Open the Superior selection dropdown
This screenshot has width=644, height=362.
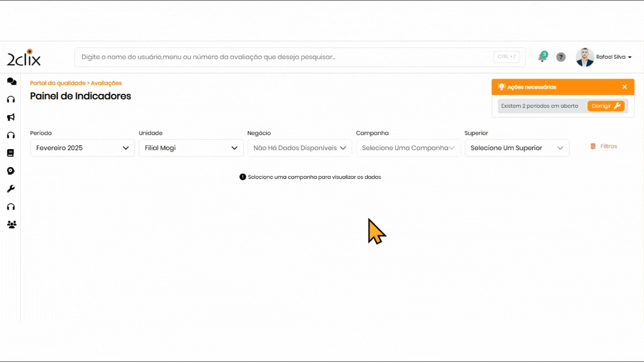click(517, 148)
